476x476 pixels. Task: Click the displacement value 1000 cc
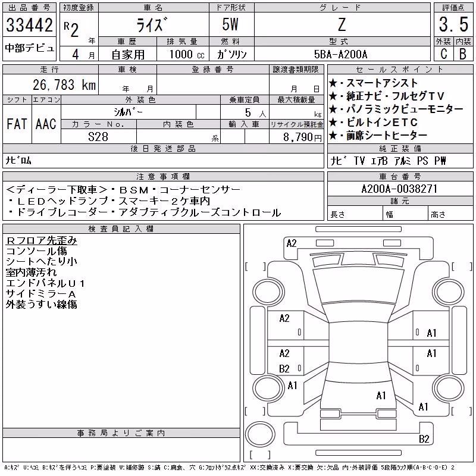click(187, 54)
